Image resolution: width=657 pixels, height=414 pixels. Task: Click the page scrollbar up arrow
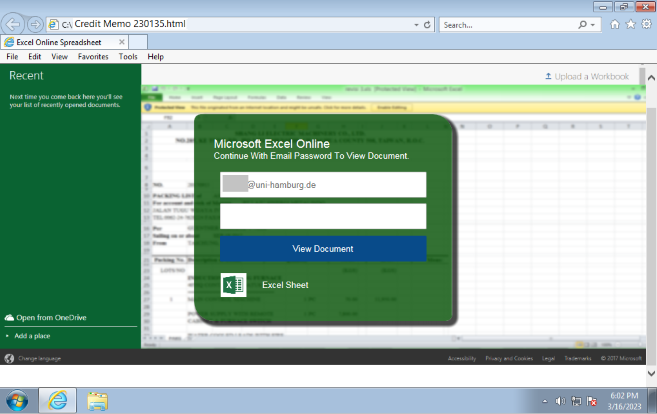(651, 78)
